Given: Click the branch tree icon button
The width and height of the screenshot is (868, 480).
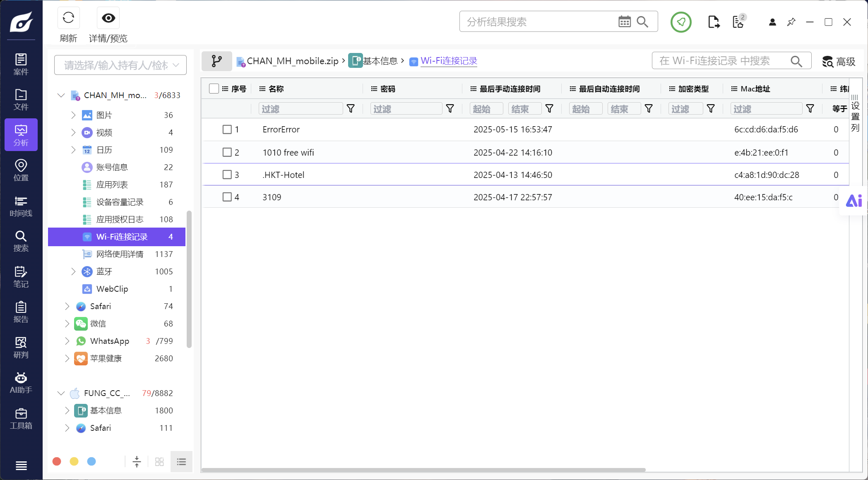Looking at the screenshot, I should (217, 61).
